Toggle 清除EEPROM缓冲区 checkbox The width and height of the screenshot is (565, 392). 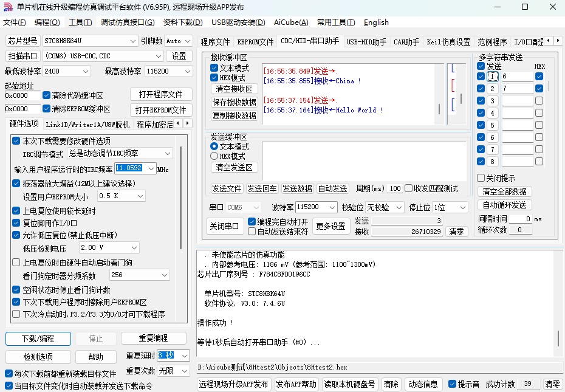[x=46, y=109]
